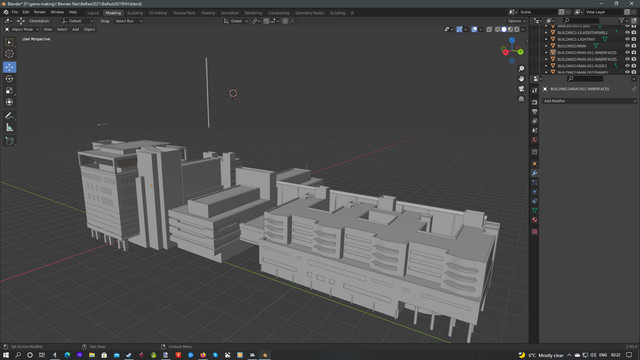
Task: Switch to the Sculpting workspace tab
Action: 135,13
